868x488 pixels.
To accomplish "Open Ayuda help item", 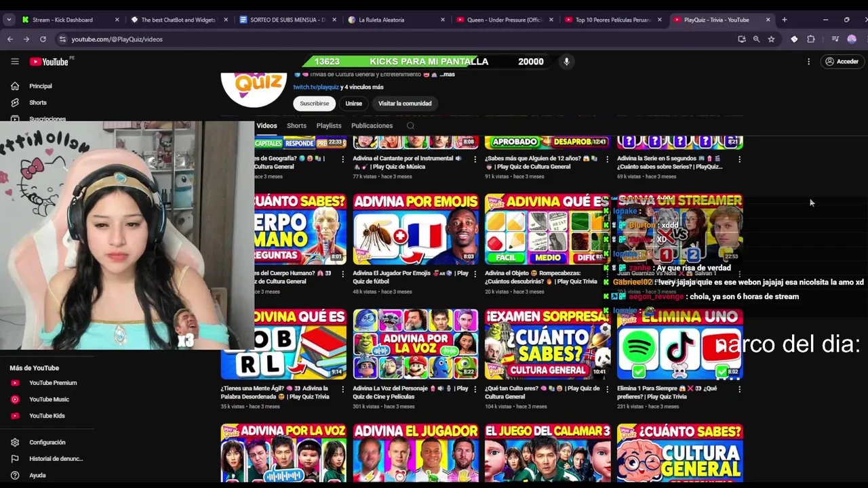I will point(37,475).
